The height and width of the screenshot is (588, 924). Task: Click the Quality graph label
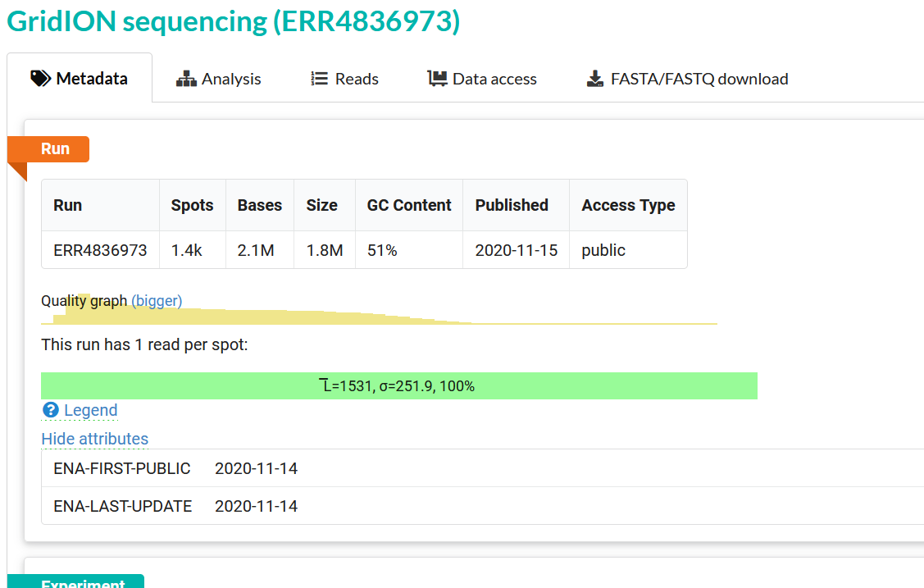pos(84,300)
